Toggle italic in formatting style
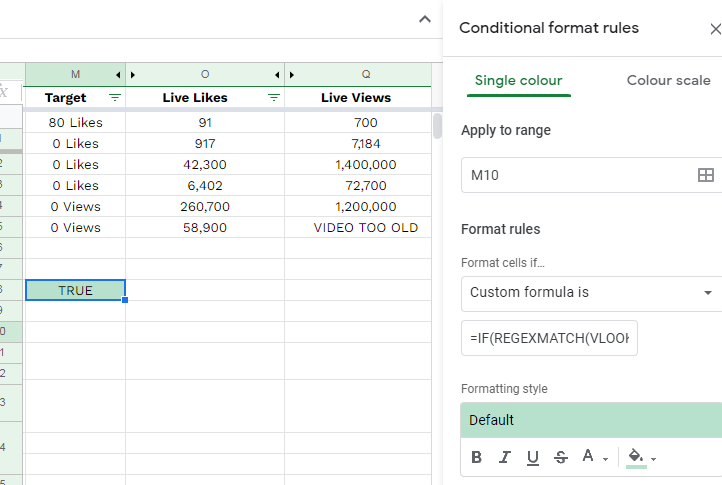722x485 pixels. (505, 457)
